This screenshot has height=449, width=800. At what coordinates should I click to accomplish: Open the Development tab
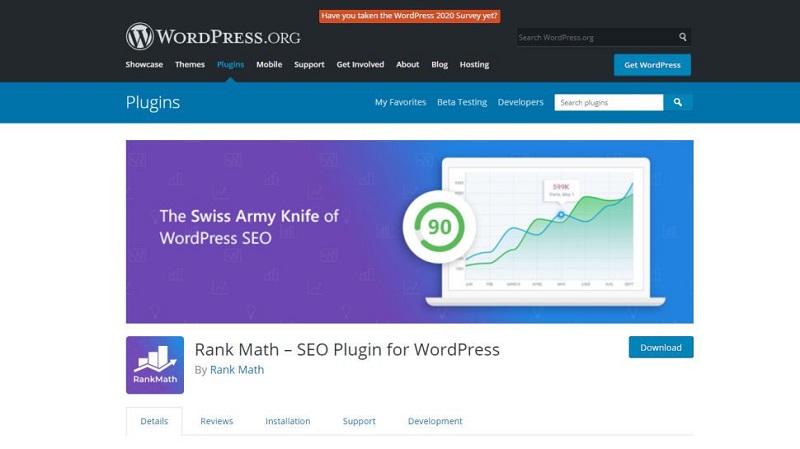coord(435,421)
